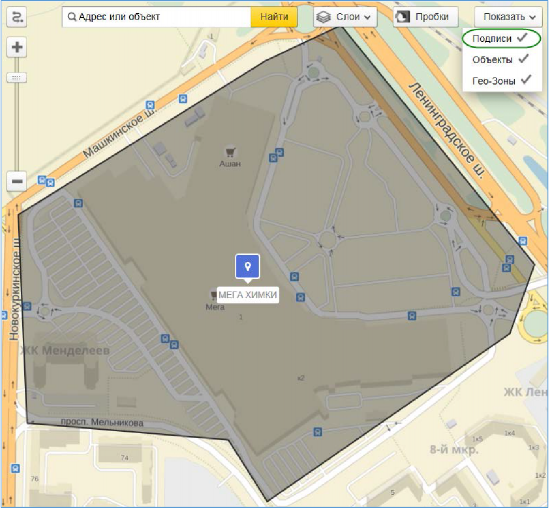Click the Слои dropdown chevron arrow

click(367, 17)
